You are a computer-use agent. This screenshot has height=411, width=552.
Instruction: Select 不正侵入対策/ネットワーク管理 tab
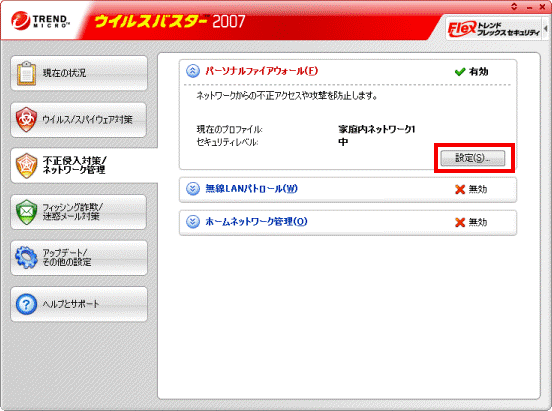coord(84,166)
